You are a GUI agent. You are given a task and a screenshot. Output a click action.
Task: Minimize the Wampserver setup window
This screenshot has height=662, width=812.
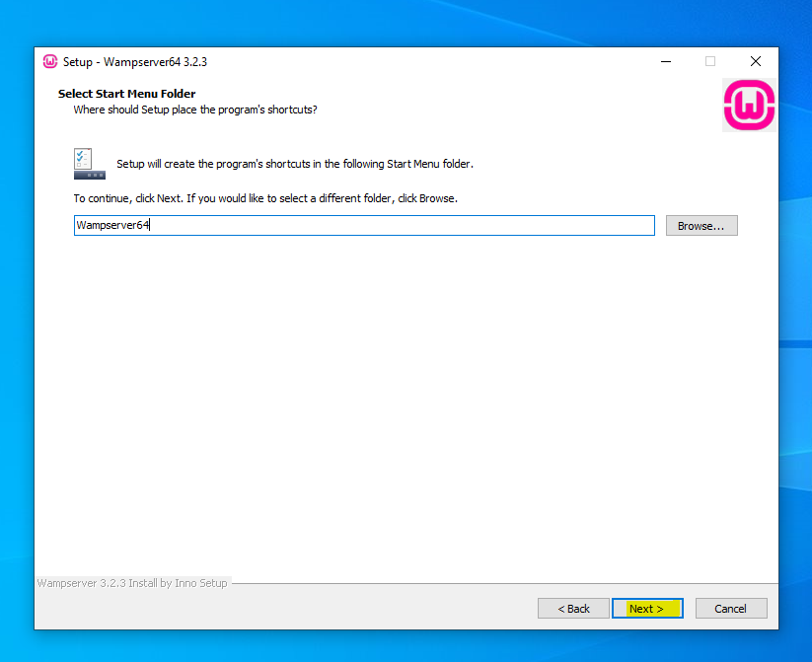664,61
